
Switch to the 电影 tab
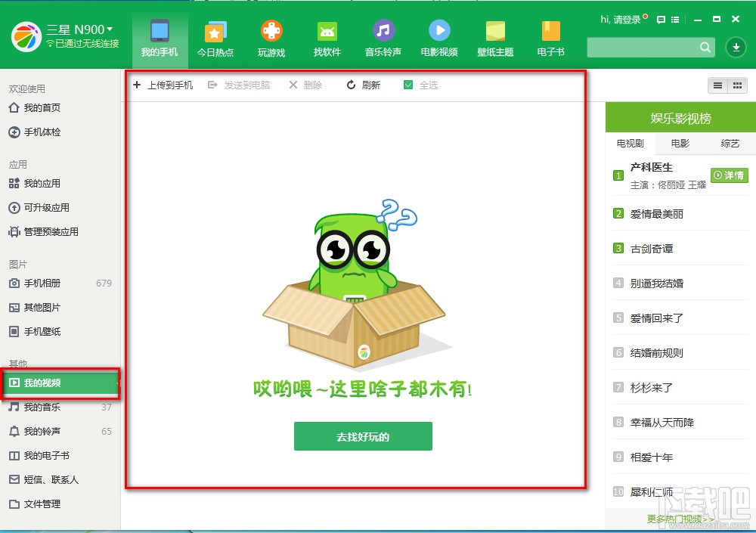tap(679, 143)
